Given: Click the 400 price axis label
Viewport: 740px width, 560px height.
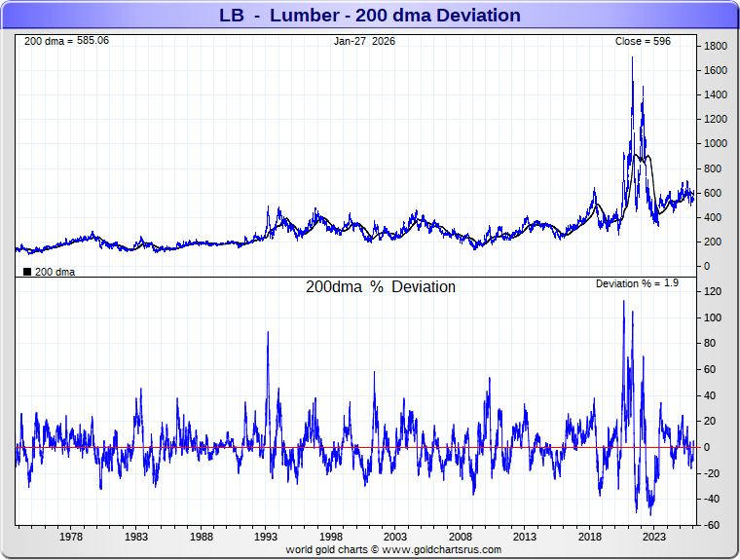Looking at the screenshot, I should point(713,218).
